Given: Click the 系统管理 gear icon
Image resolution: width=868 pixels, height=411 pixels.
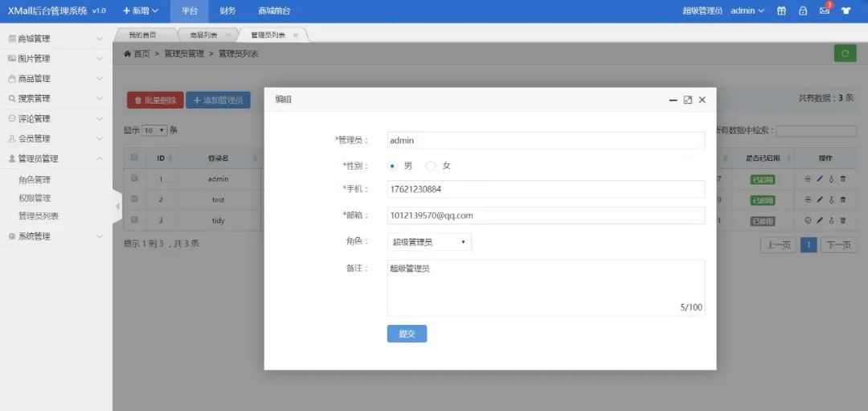Looking at the screenshot, I should (12, 236).
